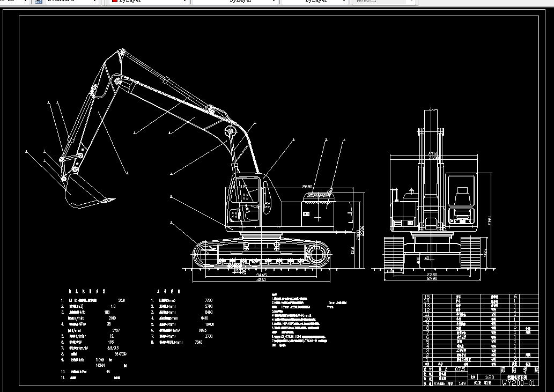Click the working range value 6410
The height and width of the screenshot is (392, 554).
[x=204, y=318]
